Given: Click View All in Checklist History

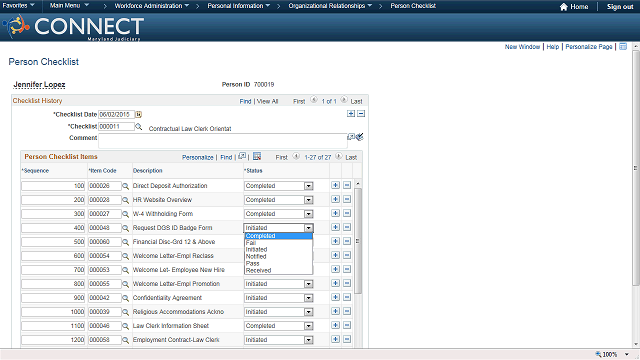Looking at the screenshot, I should coord(267,101).
